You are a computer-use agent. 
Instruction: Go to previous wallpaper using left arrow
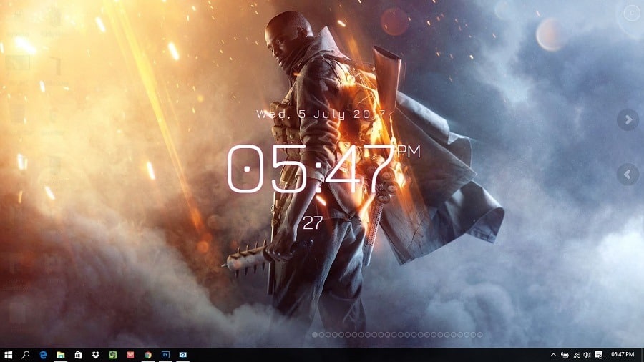[628, 174]
